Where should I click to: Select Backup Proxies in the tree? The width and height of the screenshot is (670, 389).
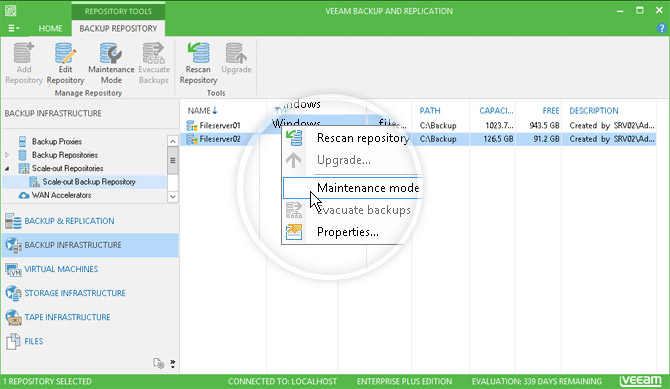57,141
